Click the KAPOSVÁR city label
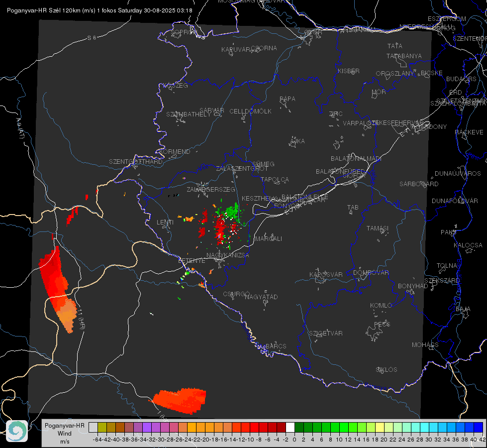 [x=326, y=274]
